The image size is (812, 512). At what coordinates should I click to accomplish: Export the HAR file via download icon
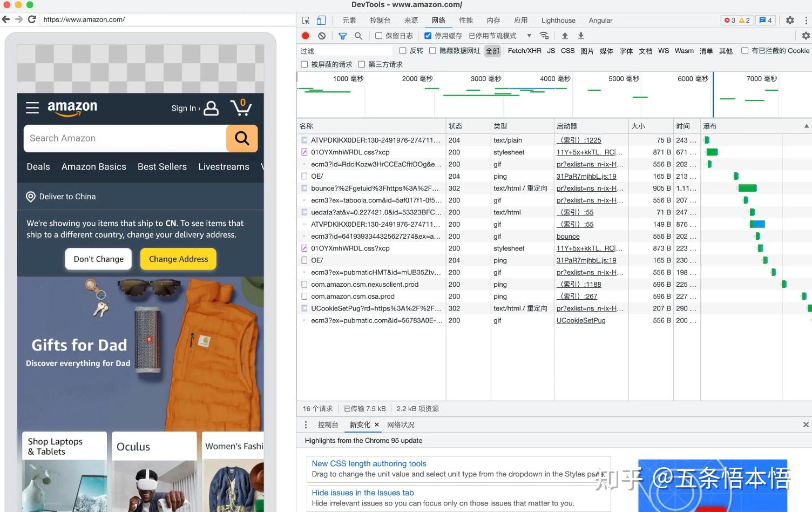click(x=580, y=36)
